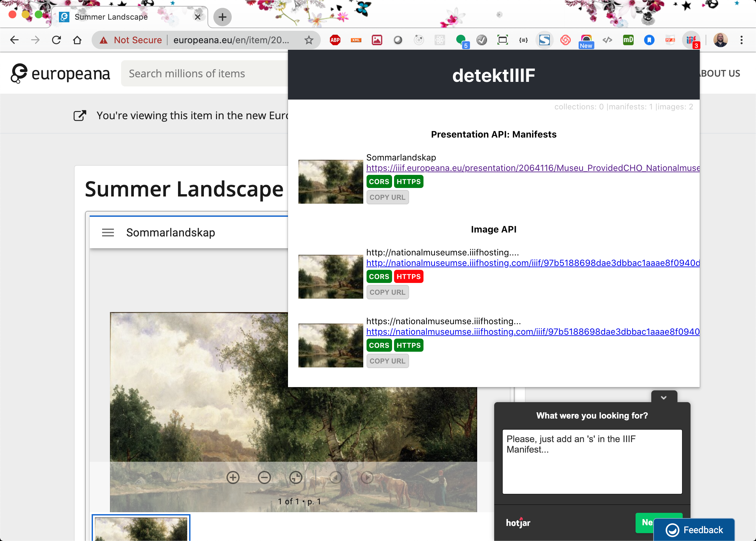Expand the hamburger menu on Sommarlandskap viewer
The height and width of the screenshot is (541, 756).
point(108,233)
